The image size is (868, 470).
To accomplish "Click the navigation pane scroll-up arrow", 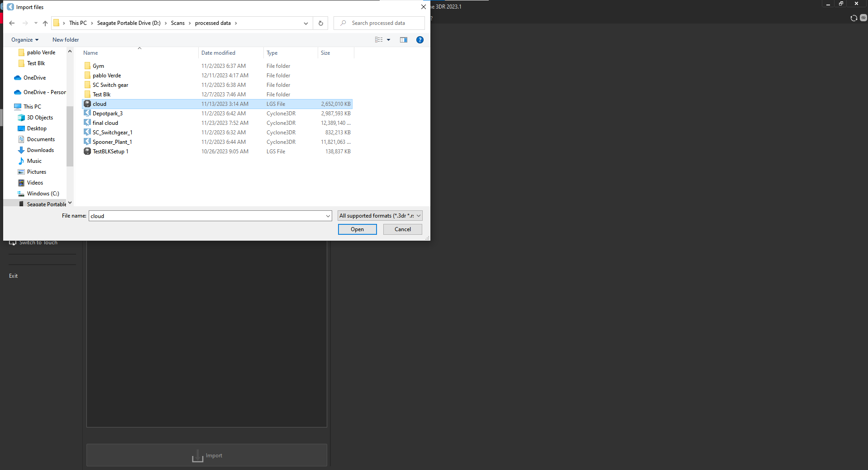I will [x=70, y=51].
